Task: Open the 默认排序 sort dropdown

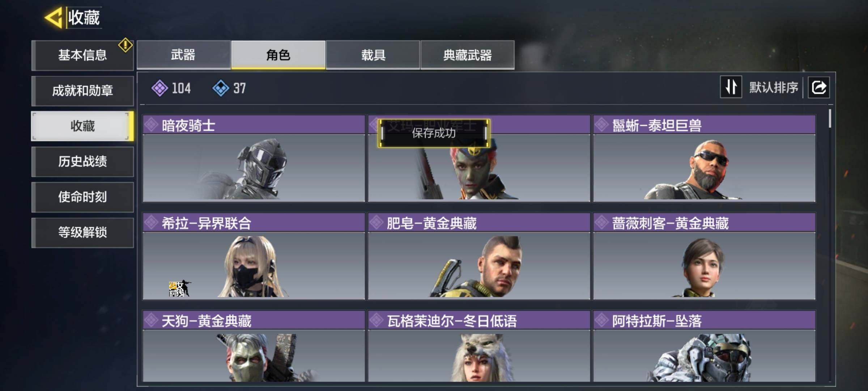Action: [774, 87]
